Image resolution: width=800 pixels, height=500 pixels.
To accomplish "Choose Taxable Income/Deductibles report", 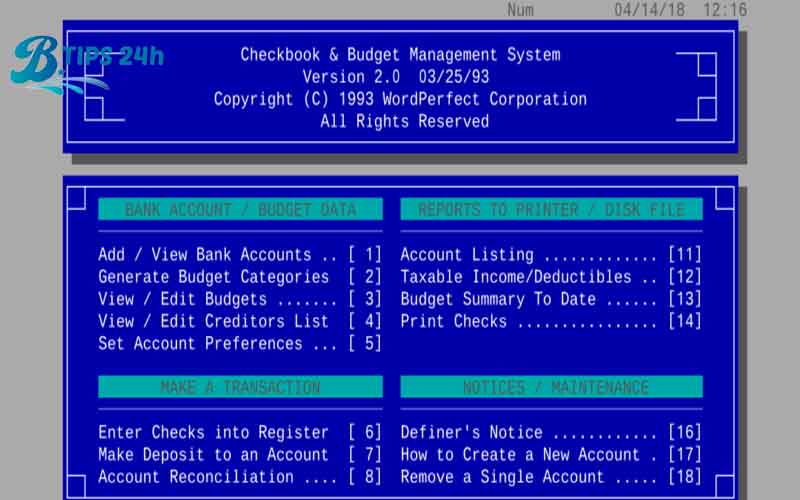I will (551, 277).
